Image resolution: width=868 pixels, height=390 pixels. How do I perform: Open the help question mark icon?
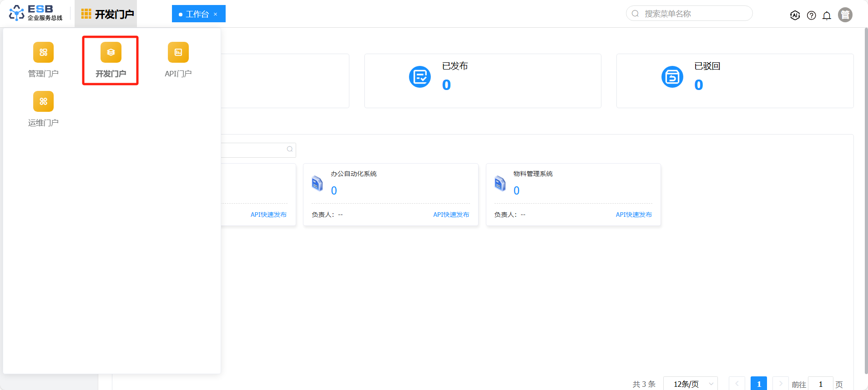pyautogui.click(x=811, y=15)
